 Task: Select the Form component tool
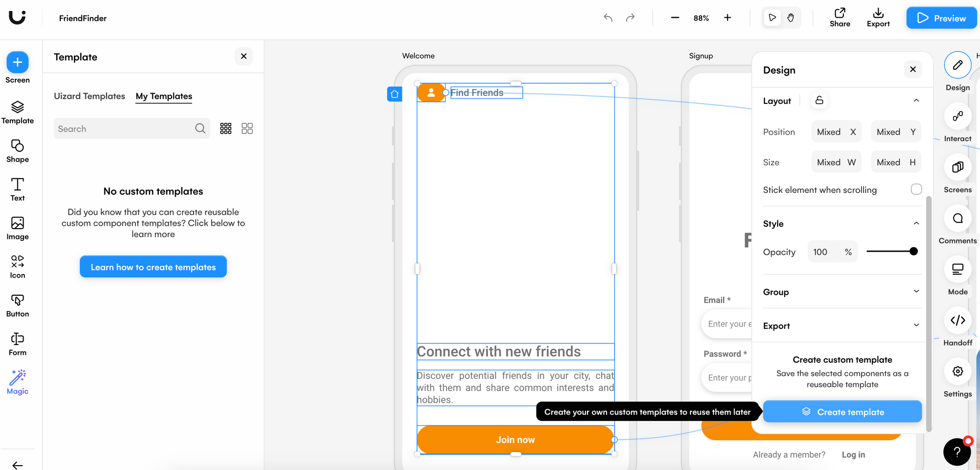(x=17, y=343)
